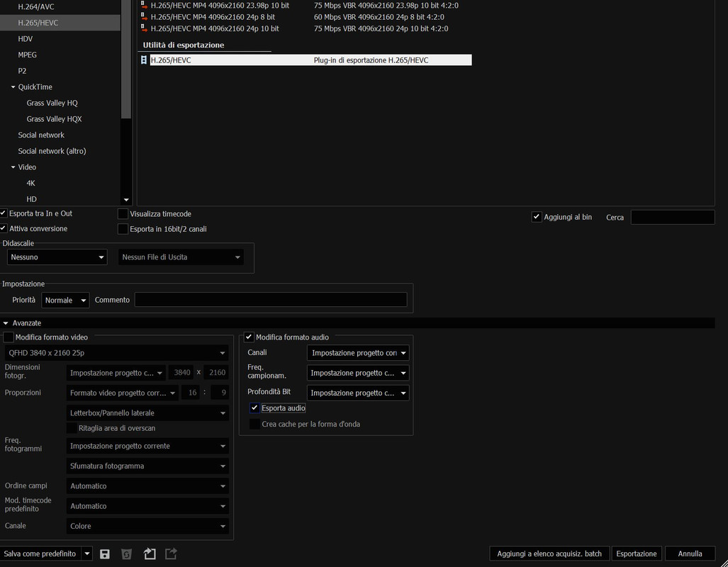
Task: Open Ordine campi Automatico dropdown
Action: point(147,486)
